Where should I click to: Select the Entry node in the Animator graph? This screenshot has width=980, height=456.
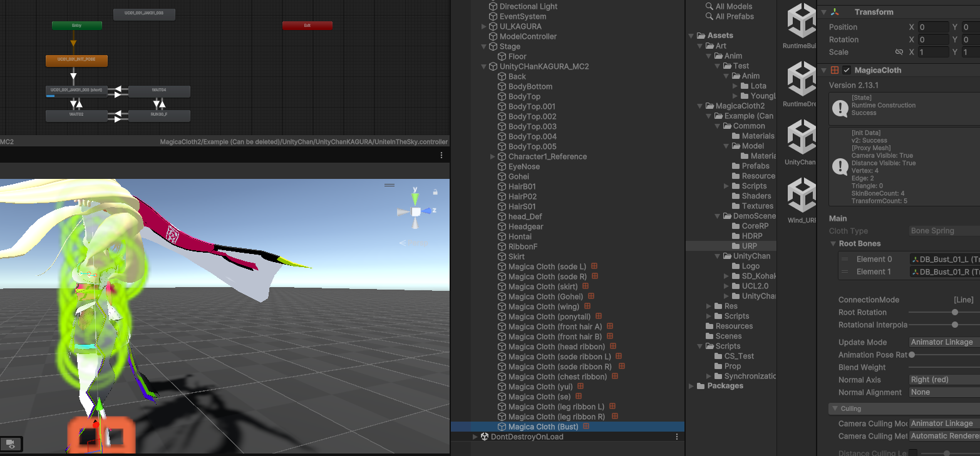click(77, 26)
